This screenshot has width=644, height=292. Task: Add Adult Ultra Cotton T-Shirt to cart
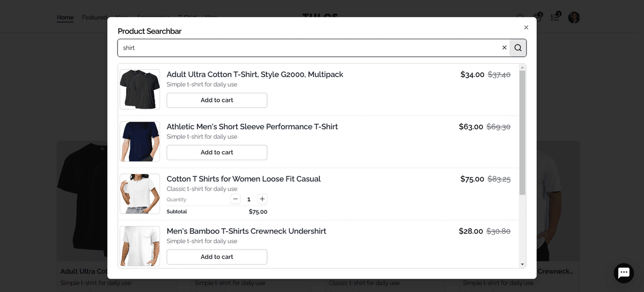[x=217, y=100]
